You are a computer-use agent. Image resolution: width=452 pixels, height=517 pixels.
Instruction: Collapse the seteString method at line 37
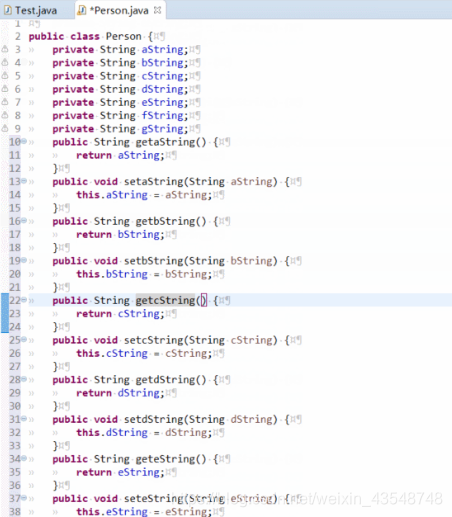[x=24, y=498]
